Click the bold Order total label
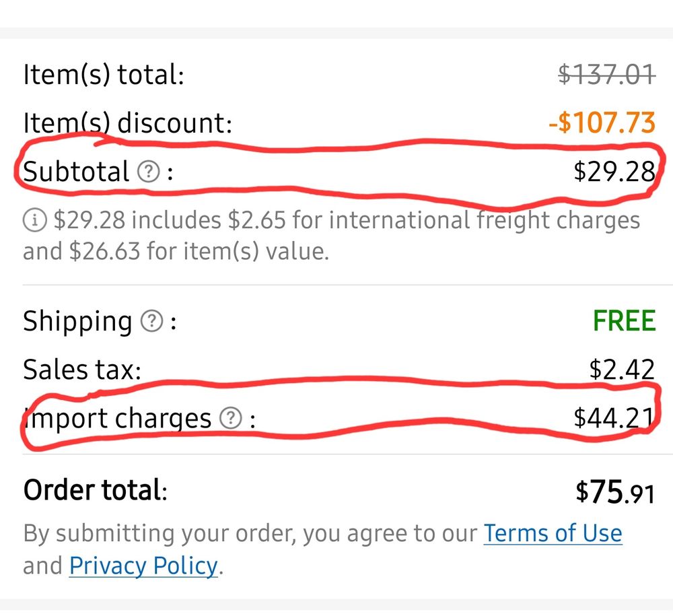 point(94,490)
